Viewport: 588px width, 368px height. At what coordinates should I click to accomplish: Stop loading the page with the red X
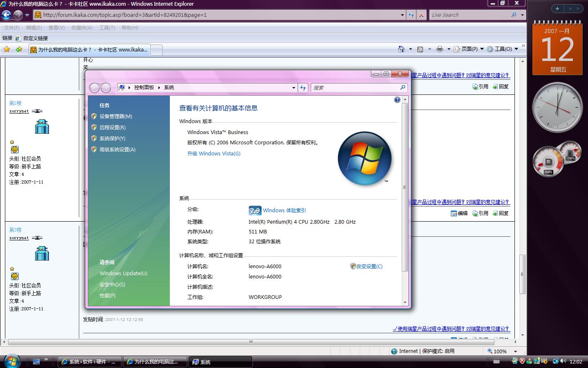[421, 15]
